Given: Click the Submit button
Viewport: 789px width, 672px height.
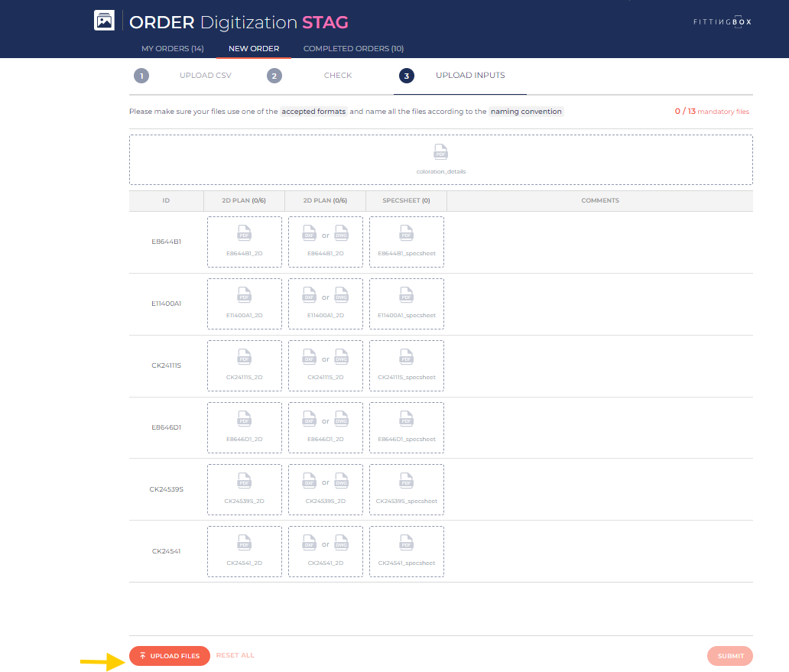Looking at the screenshot, I should [730, 656].
